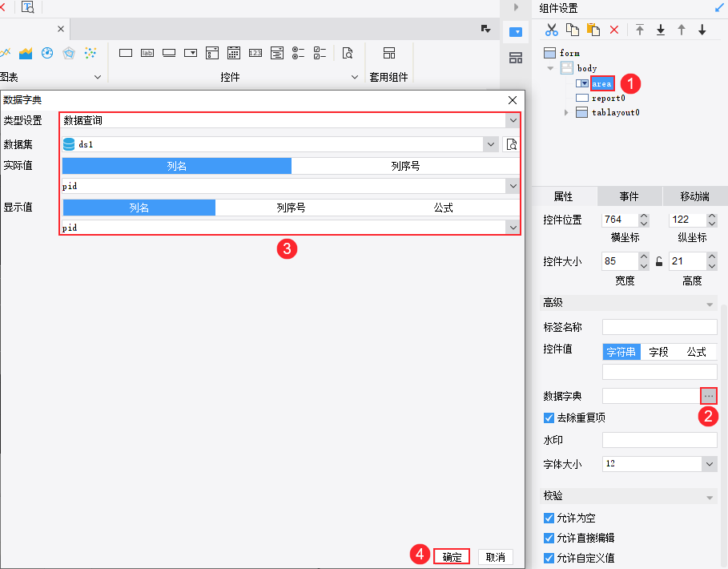
Task: Click the red Delete X icon
Action: [x=613, y=30]
